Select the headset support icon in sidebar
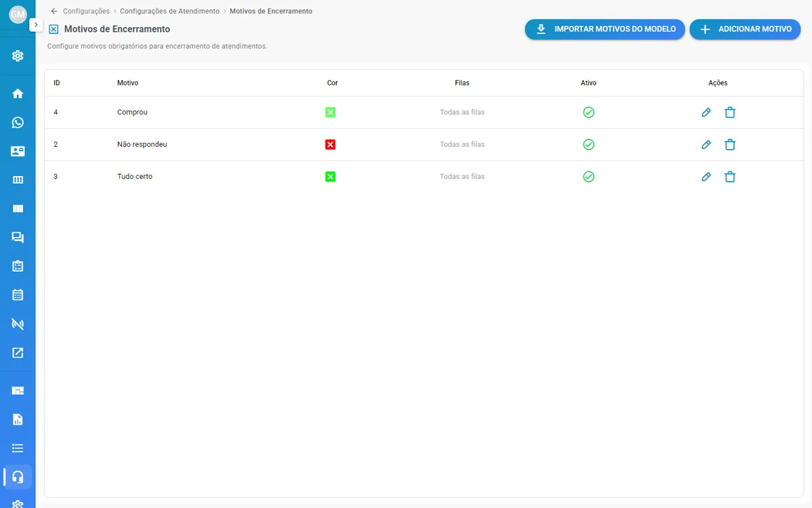 click(18, 477)
